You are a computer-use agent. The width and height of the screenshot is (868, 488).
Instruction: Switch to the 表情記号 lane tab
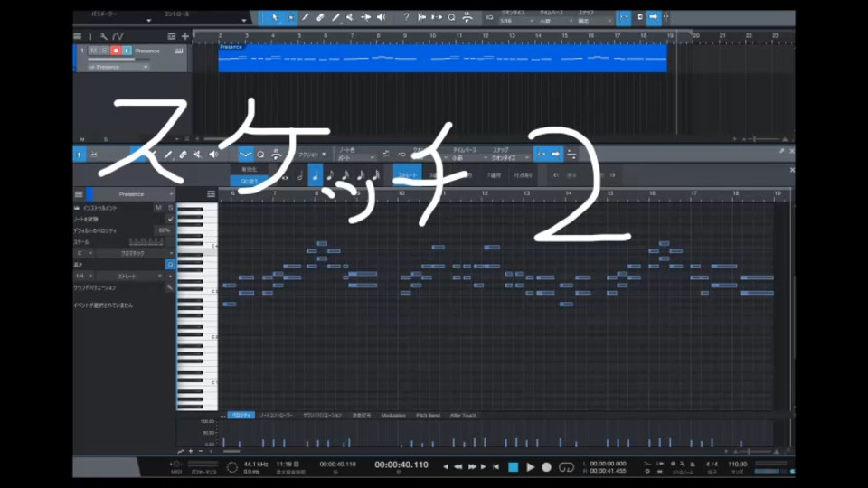[362, 416]
